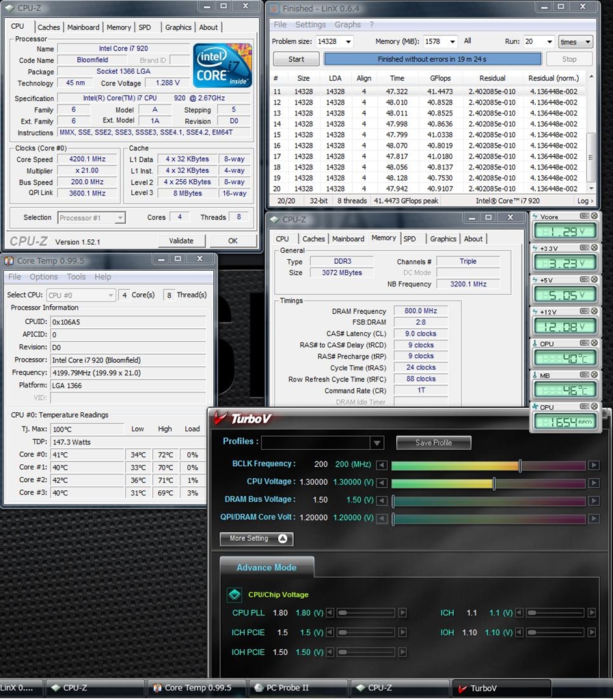This screenshot has height=700, width=613.
Task: Close the +5V monitor panel with its X icon
Action: click(595, 280)
